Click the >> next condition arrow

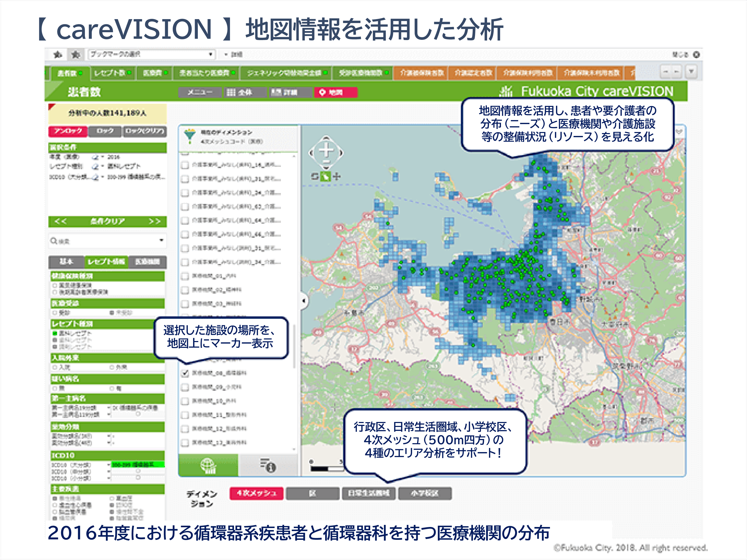click(x=155, y=221)
